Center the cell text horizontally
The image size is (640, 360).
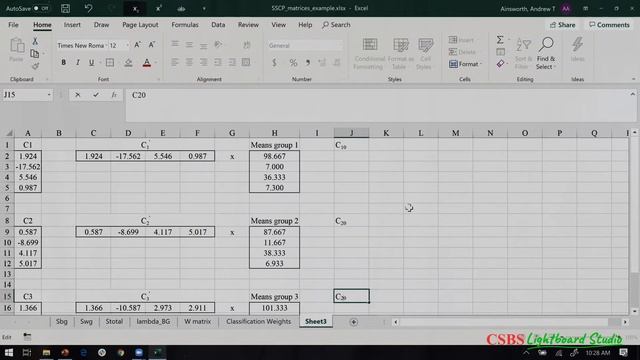[x=189, y=62]
